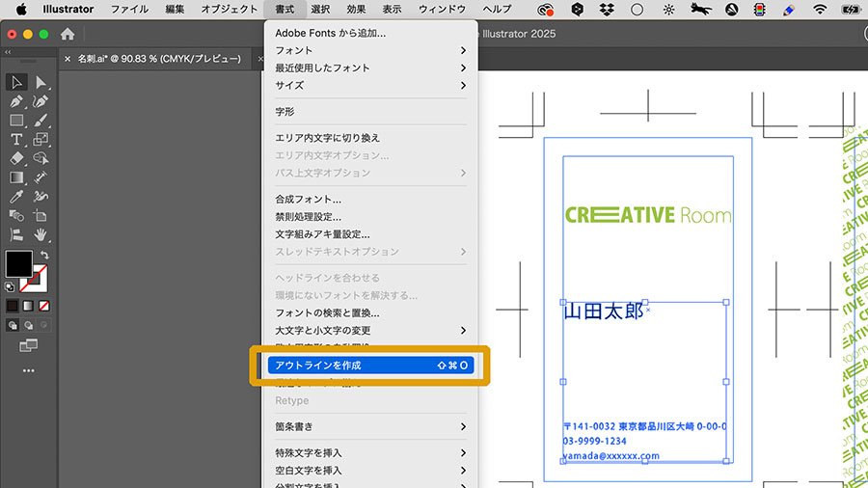
Task: Click the black Fill color swatch
Action: [19, 264]
